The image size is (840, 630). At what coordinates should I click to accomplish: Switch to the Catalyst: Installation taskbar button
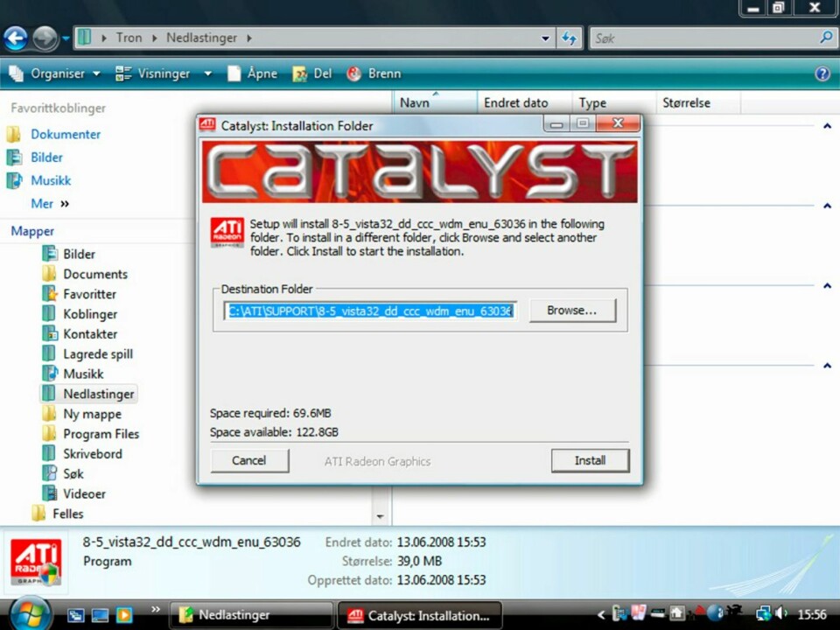[x=420, y=615]
